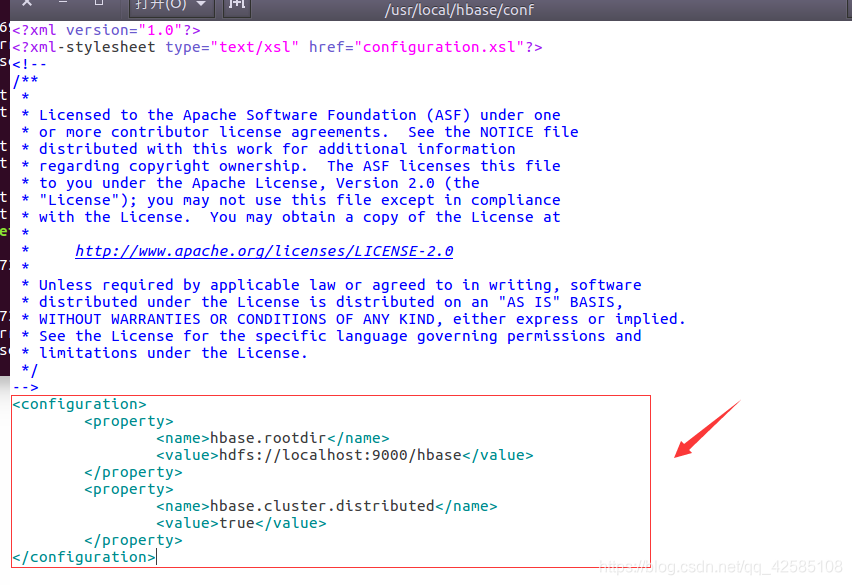Click the text 'Licensed to the Apache Software Foundation'
The image size is (852, 585).
[228, 115]
